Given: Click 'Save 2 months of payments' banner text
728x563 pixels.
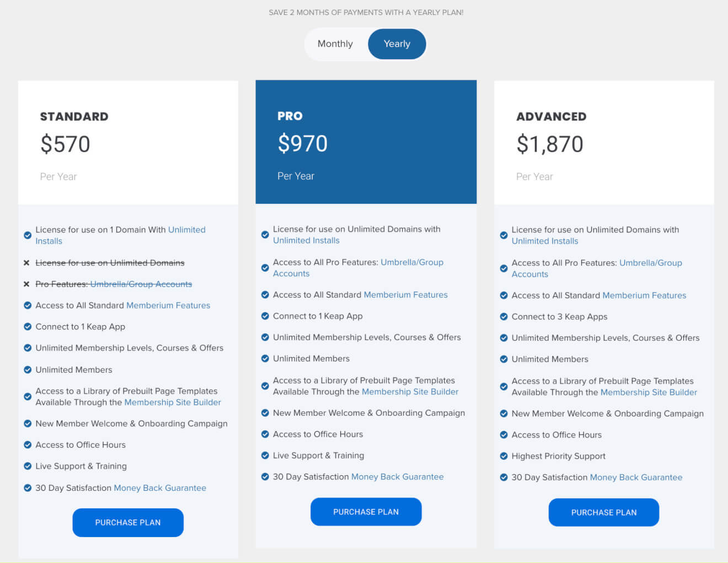Looking at the screenshot, I should 366,12.
